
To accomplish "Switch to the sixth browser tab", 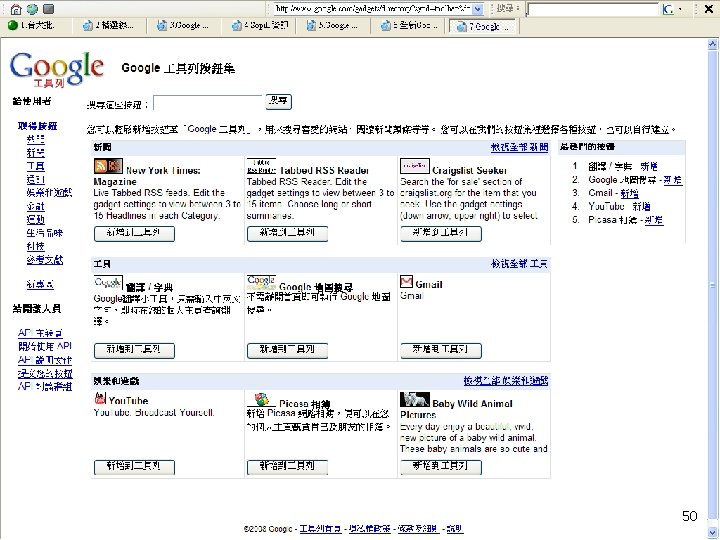I will (x=407, y=26).
